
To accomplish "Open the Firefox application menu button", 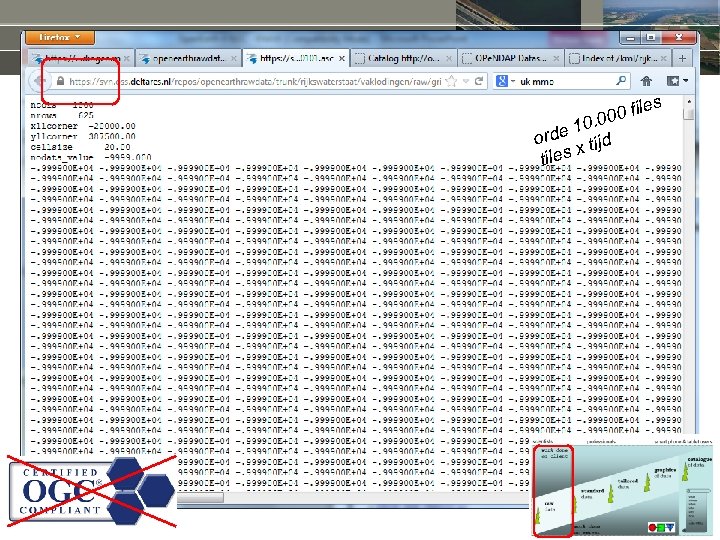I will [x=60, y=37].
